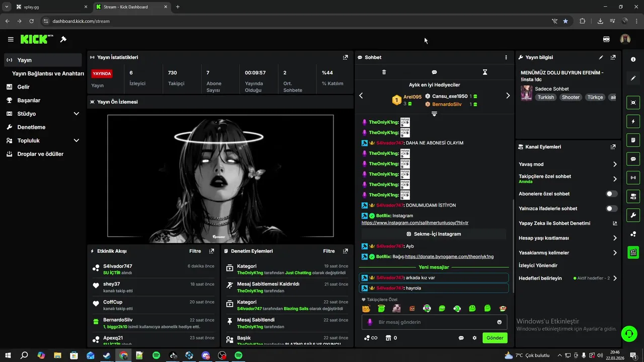Open Yasaklanmış kelimeler settings
Image resolution: width=644 pixels, height=362 pixels.
click(568, 253)
